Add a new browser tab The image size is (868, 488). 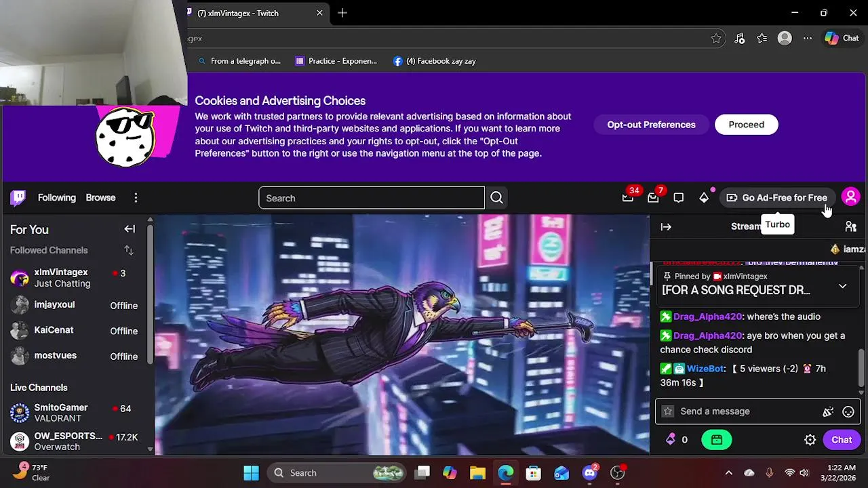tap(342, 13)
